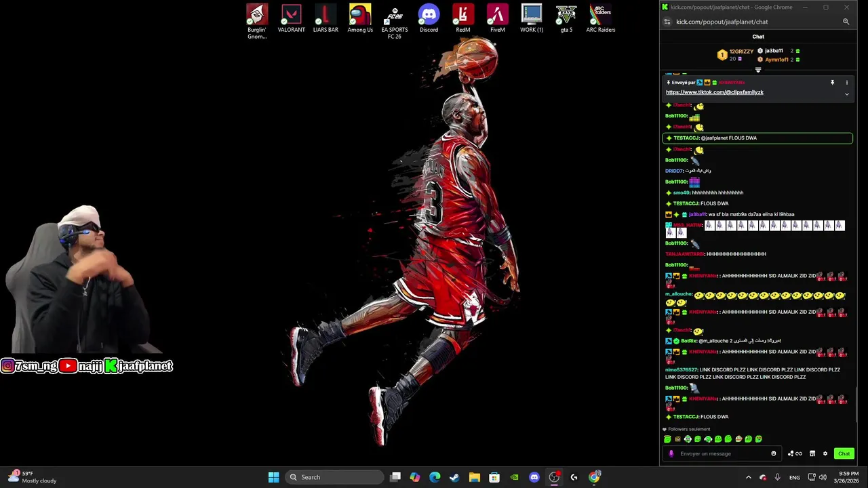Image resolution: width=868 pixels, height=488 pixels.
Task: Show hidden system tray icons chevron
Action: tap(748, 477)
